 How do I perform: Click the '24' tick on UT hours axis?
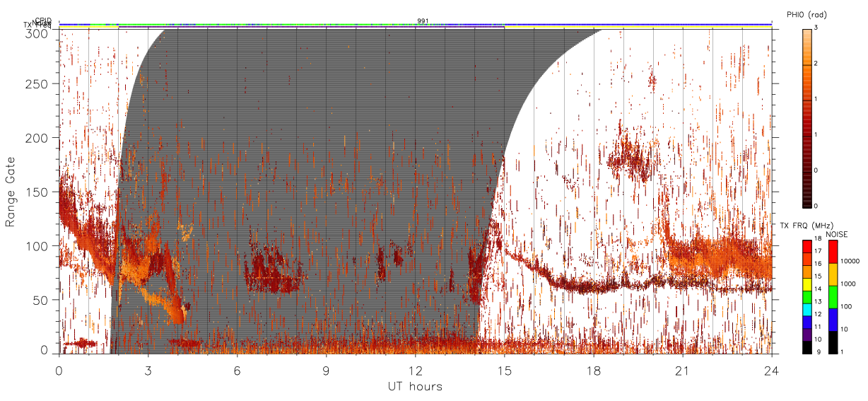point(771,370)
